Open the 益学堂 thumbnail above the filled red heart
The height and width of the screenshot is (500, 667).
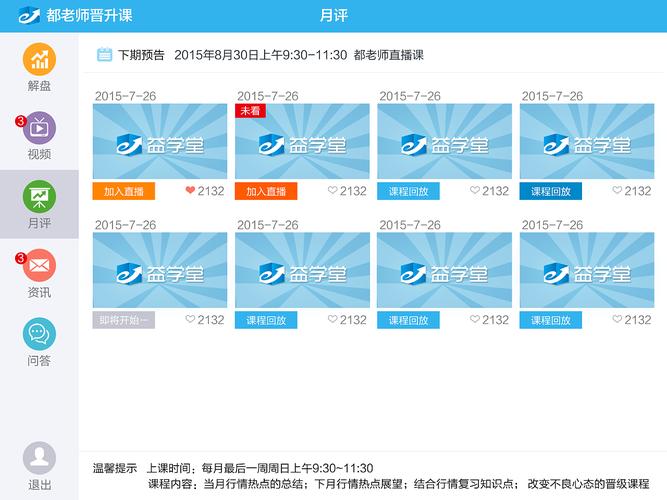pos(160,141)
